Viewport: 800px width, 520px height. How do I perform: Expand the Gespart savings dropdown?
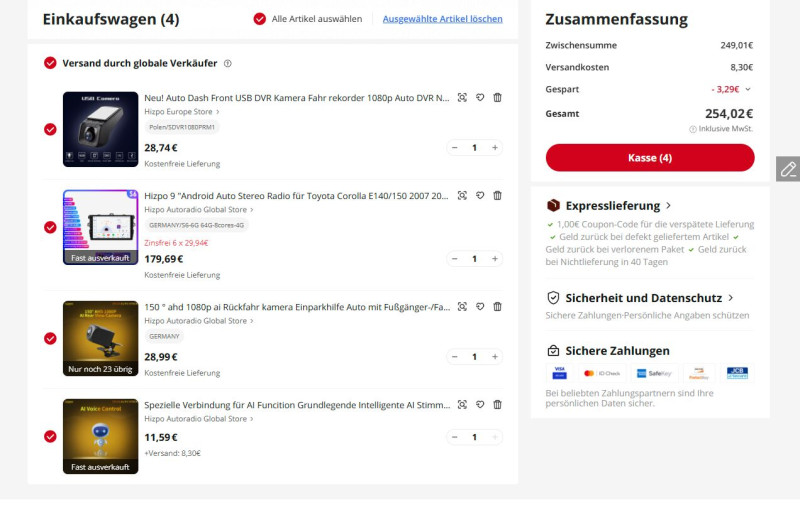(x=748, y=89)
